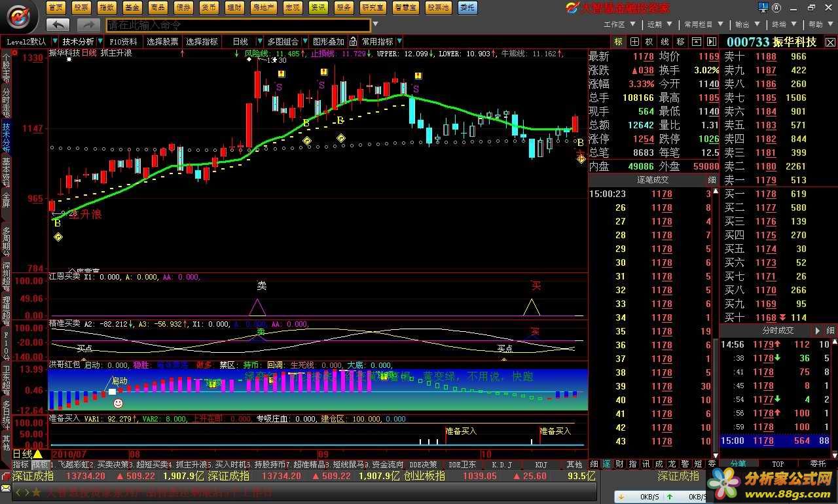Toggle the 细 detail button beside 逐笔成交

tap(712, 179)
